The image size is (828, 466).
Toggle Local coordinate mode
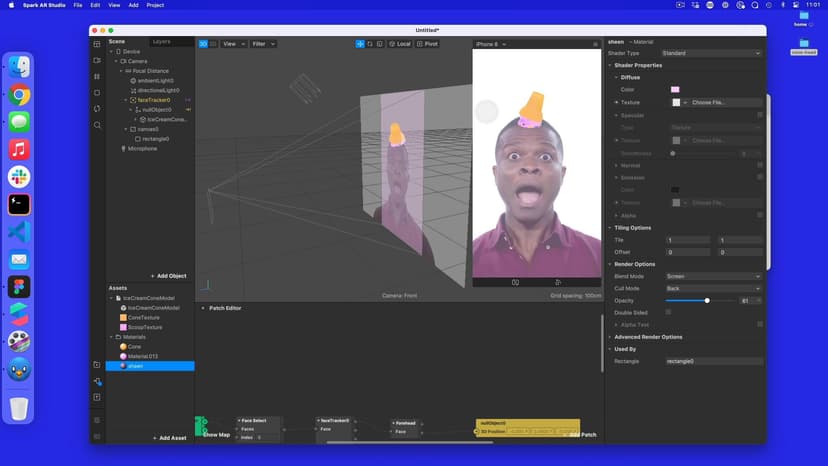coord(400,44)
